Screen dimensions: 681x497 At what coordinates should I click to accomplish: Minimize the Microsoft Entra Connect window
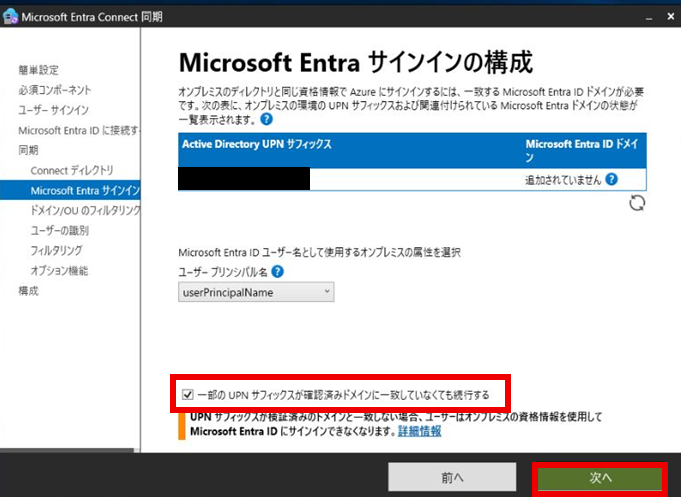(627, 17)
